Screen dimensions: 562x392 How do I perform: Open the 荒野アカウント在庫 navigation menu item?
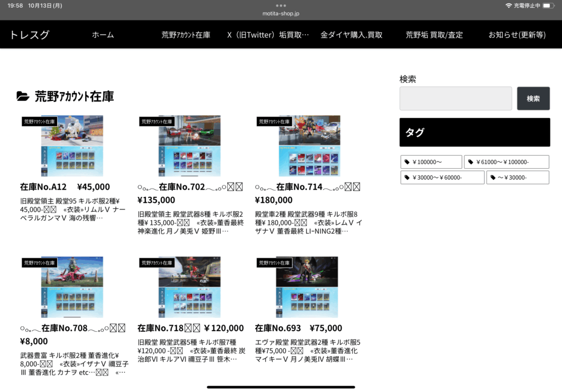pyautogui.click(x=186, y=35)
